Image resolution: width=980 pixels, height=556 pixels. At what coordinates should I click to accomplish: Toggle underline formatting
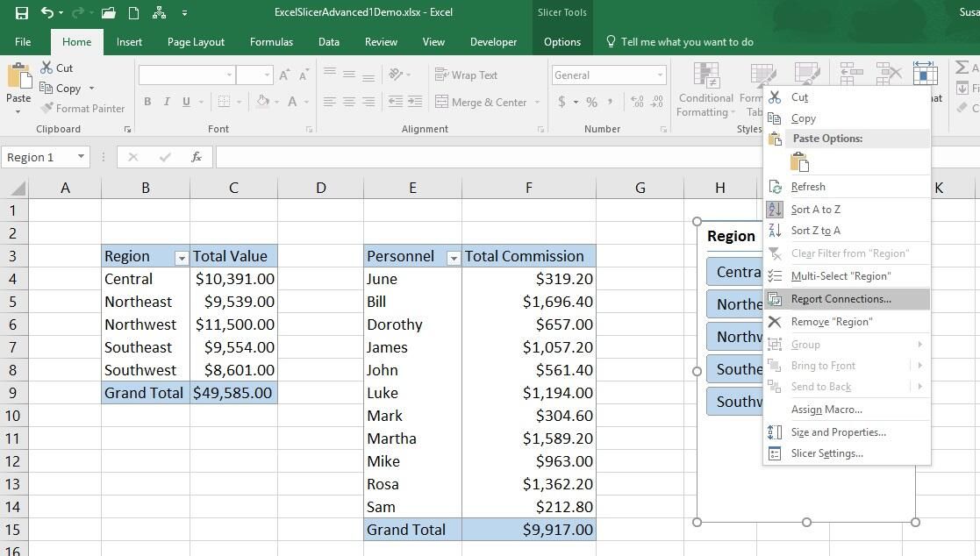coord(184,102)
